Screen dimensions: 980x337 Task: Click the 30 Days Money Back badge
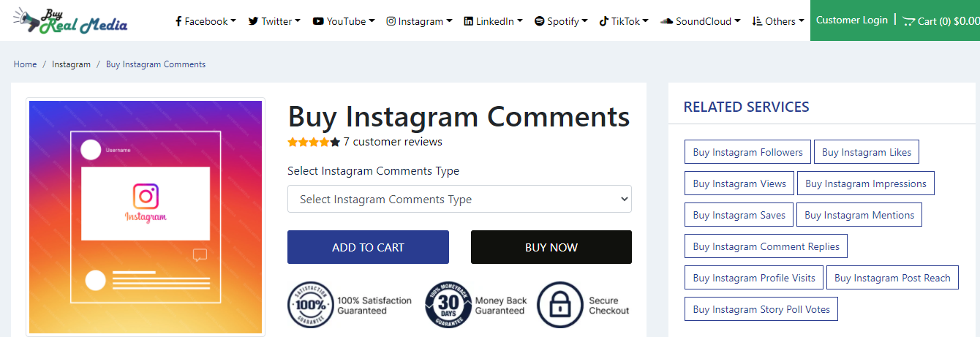(448, 305)
